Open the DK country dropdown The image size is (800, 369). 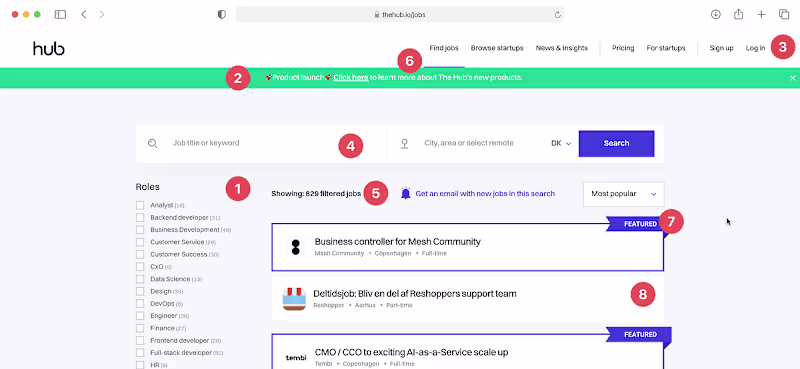point(561,143)
